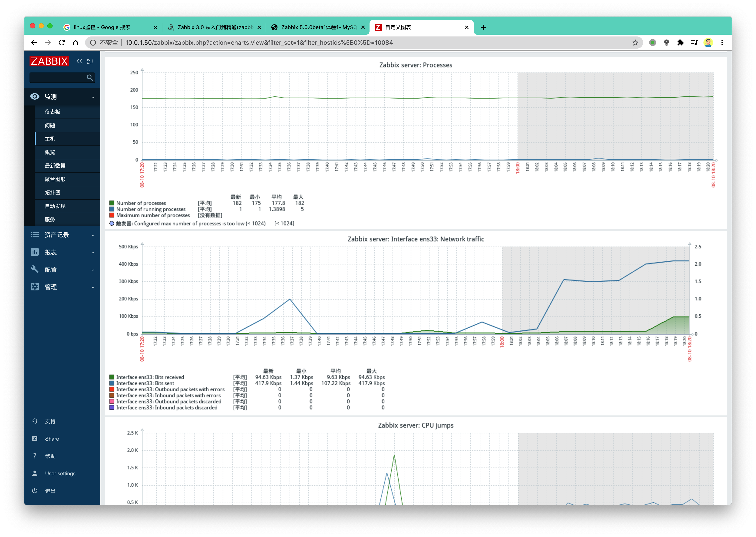Image resolution: width=756 pixels, height=537 pixels.
Task: Click the eye icon next to 监测
Action: click(x=35, y=96)
